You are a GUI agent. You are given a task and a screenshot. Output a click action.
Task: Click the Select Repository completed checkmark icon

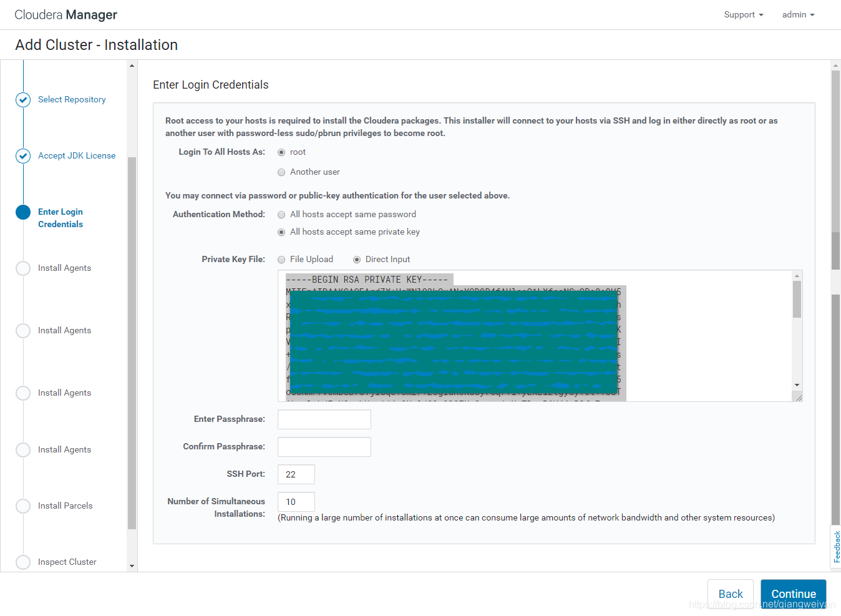click(23, 100)
